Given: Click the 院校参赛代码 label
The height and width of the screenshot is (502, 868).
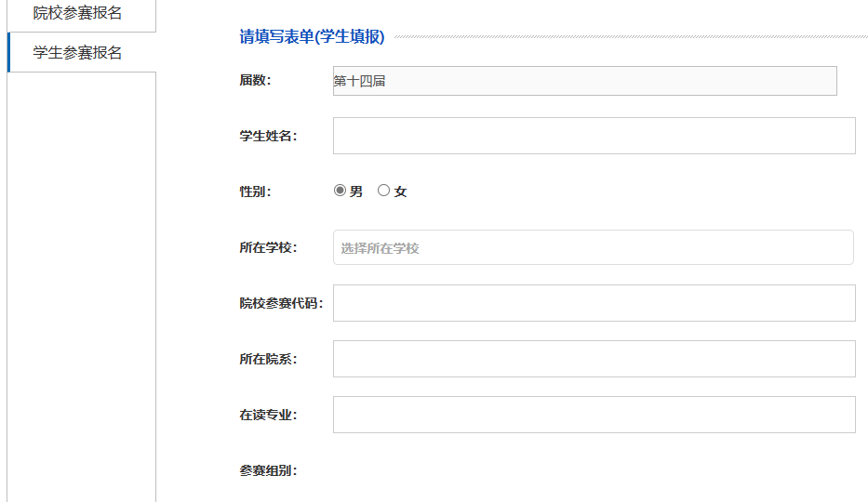Looking at the screenshot, I should click(281, 303).
